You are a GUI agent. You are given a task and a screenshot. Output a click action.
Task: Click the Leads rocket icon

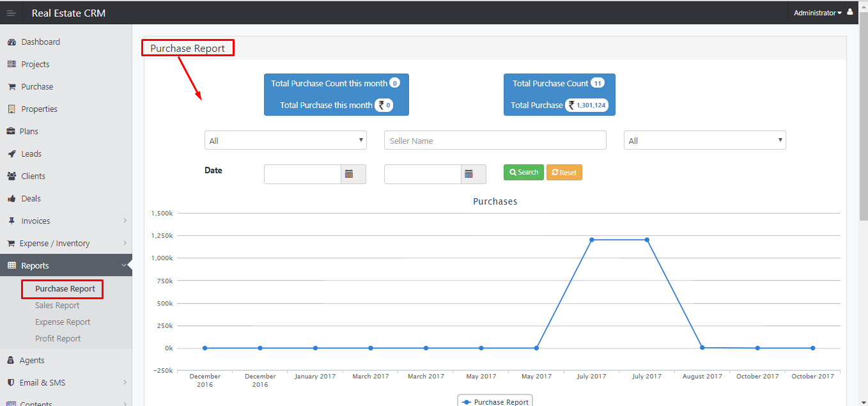[12, 154]
